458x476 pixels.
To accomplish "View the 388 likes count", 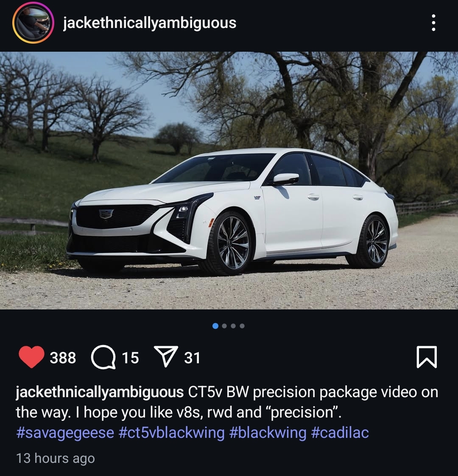I will coord(63,358).
